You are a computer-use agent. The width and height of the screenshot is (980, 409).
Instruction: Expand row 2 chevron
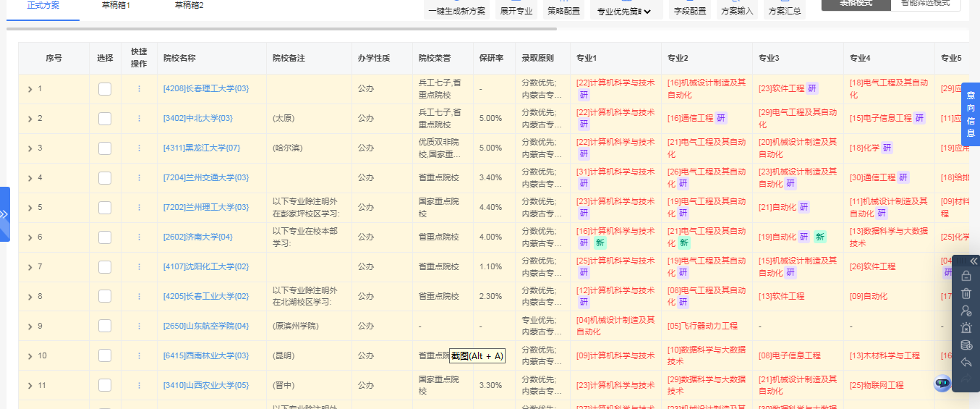30,119
